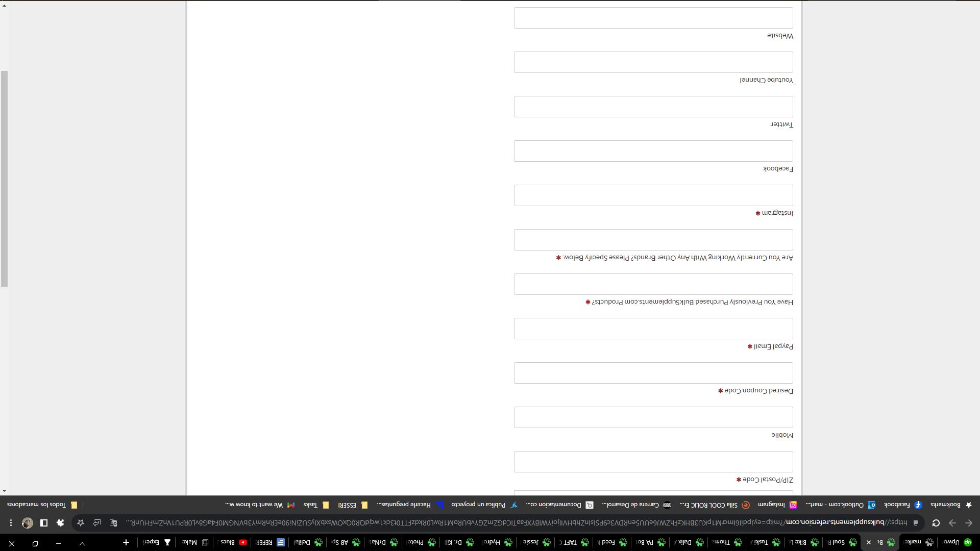Click the Facebook form input field
Viewport: 980px width, 551px height.
tap(653, 151)
